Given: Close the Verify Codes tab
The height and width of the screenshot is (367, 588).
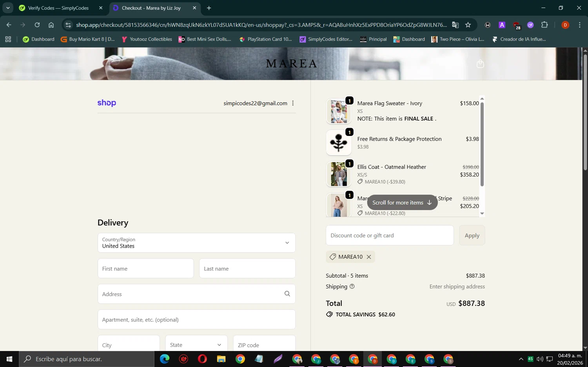Looking at the screenshot, I should (101, 8).
